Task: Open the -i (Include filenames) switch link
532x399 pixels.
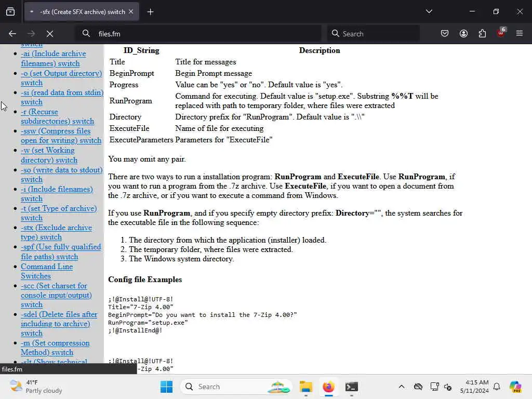Action: click(x=57, y=194)
